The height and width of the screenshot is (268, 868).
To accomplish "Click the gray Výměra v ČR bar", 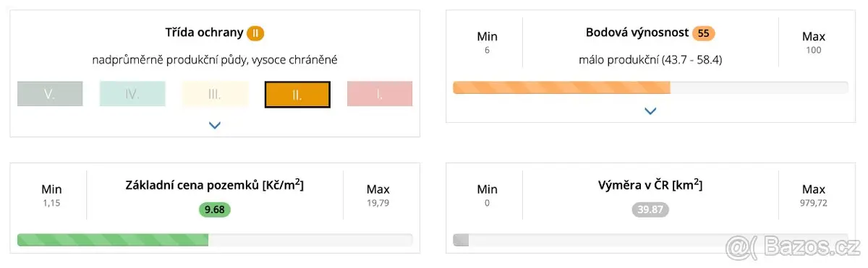I will coord(461,240).
